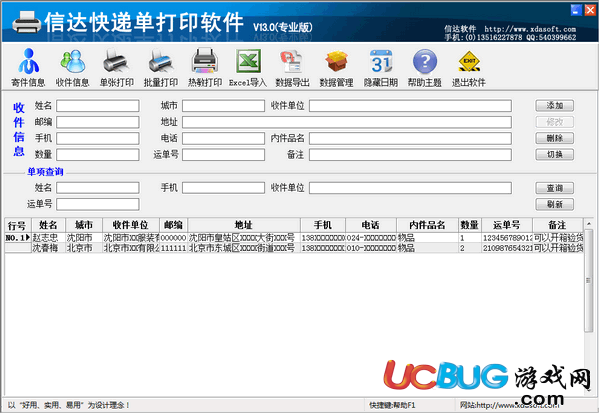Click the 添加 add button
The height and width of the screenshot is (414, 600).
[x=554, y=106]
